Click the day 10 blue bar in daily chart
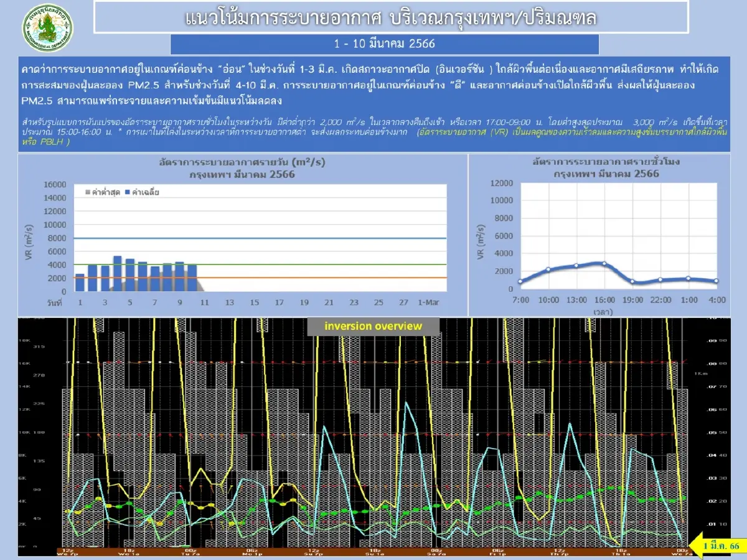Image resolution: width=747 pixels, height=560 pixels. (192, 278)
